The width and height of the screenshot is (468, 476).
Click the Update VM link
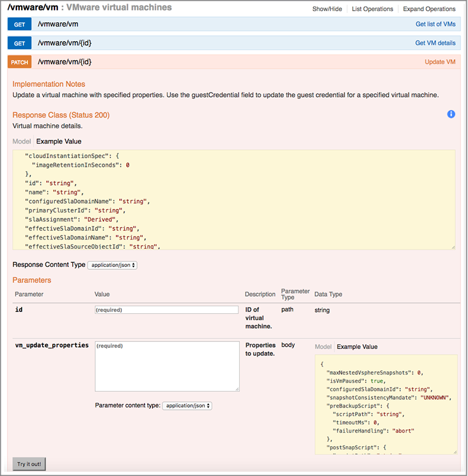[x=440, y=61]
